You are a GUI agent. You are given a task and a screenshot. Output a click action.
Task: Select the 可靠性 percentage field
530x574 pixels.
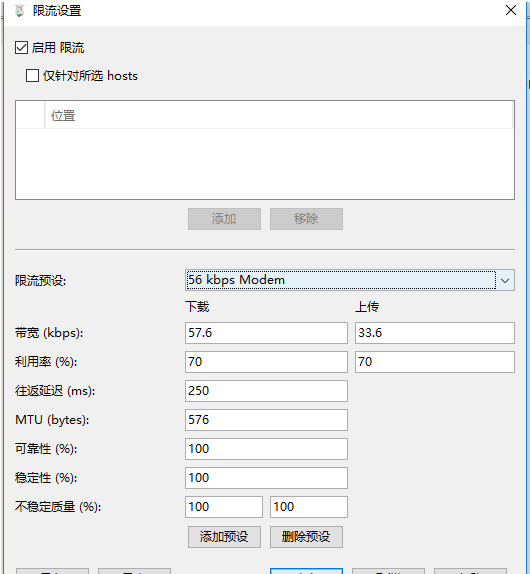coord(266,449)
